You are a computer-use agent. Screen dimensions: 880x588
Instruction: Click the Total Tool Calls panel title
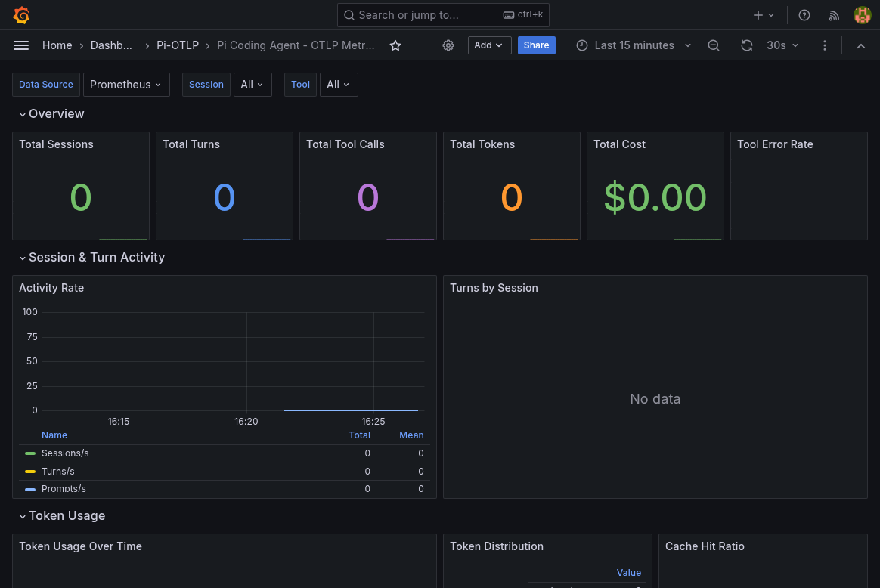(x=345, y=144)
